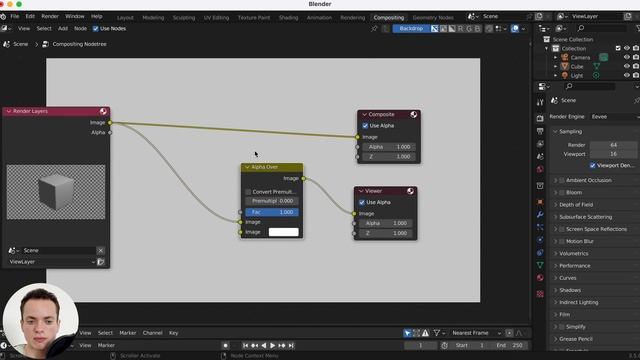The image size is (640, 360).
Task: Switch to the Layout workspace tab
Action: click(x=125, y=18)
